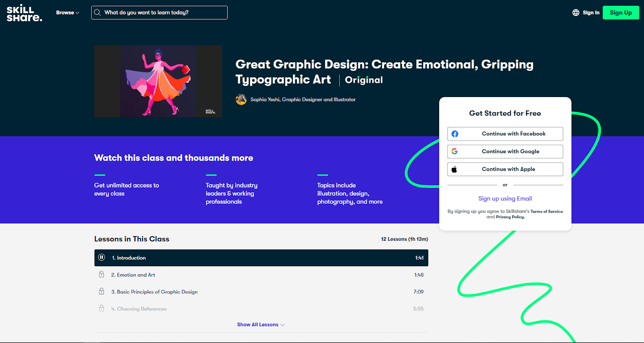644x343 pixels.
Task: Click the 7:09 lesson duration
Action: click(x=419, y=292)
